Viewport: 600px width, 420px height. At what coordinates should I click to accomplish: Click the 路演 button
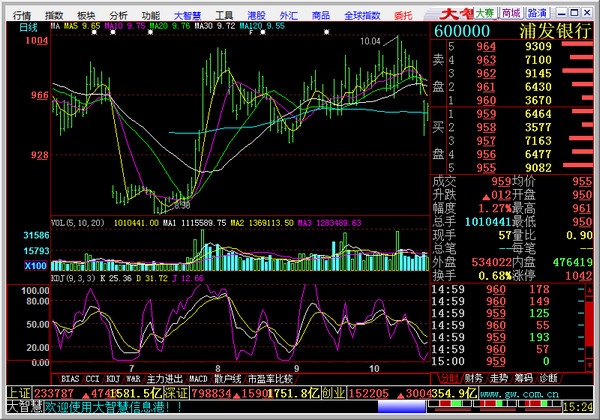(x=537, y=13)
